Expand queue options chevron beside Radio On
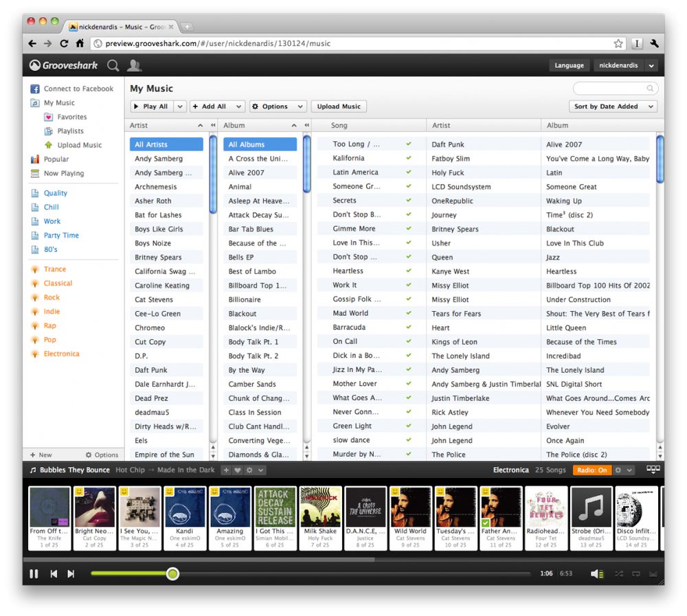Screen dimensions: 687x616 point(629,470)
